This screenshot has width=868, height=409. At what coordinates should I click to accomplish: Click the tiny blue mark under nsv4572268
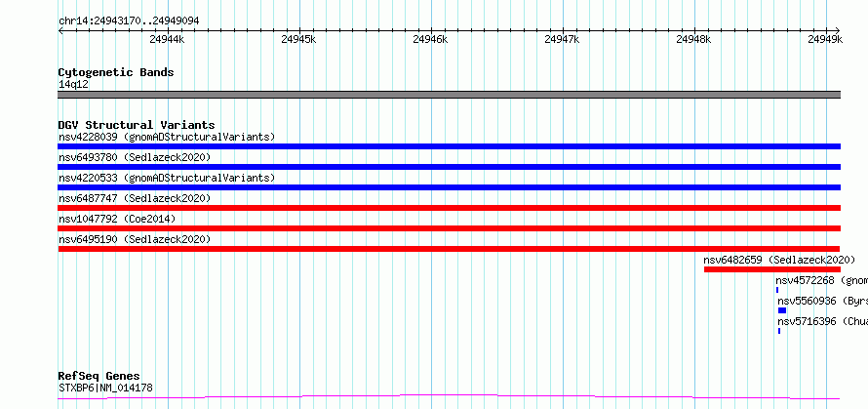(x=777, y=290)
